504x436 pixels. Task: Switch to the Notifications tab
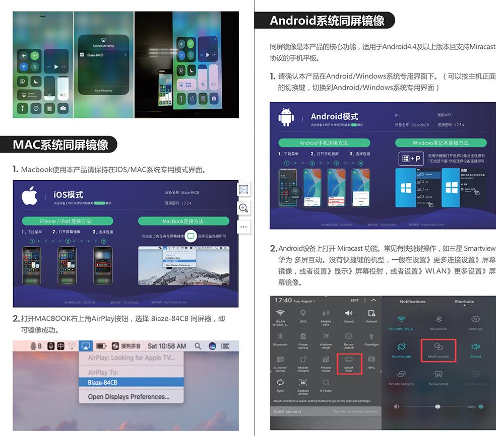coord(412,302)
